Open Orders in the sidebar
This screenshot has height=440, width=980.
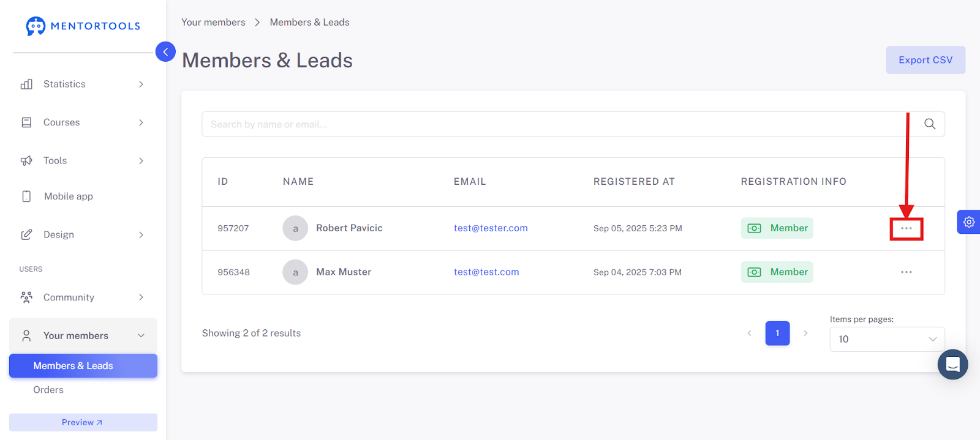pos(48,390)
